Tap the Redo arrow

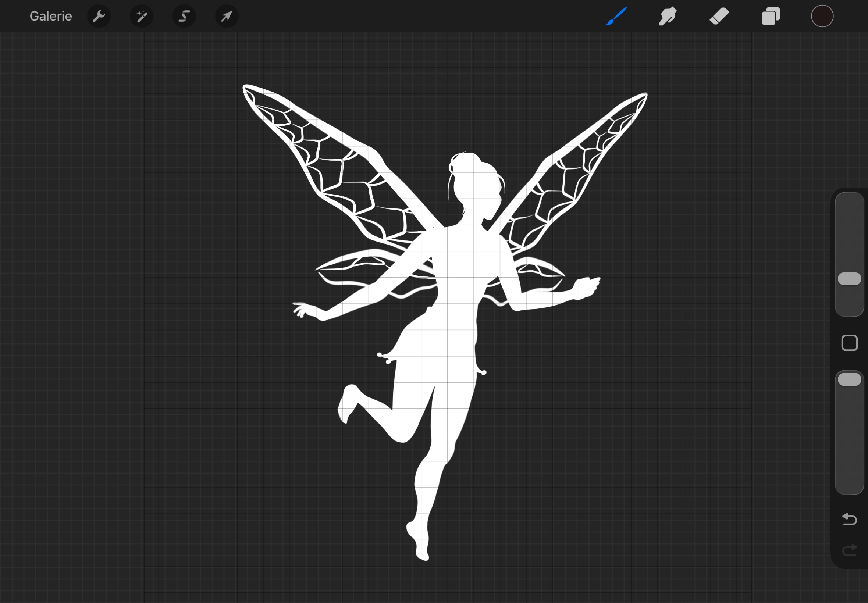pyautogui.click(x=850, y=550)
